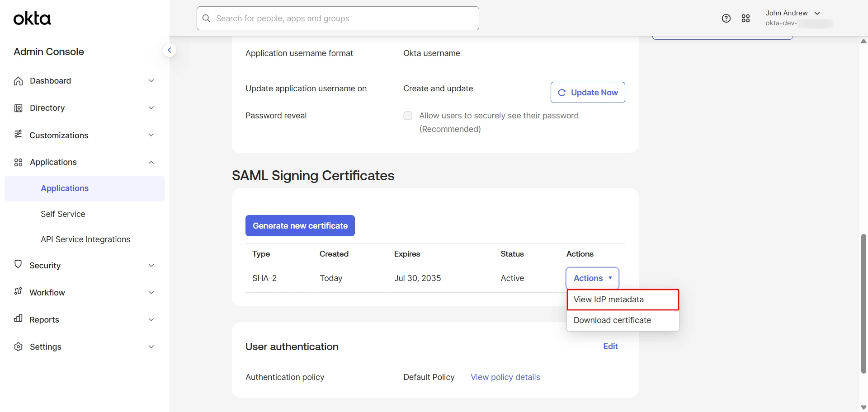The width and height of the screenshot is (868, 412).
Task: Open the help question mark icon
Action: coord(726,19)
